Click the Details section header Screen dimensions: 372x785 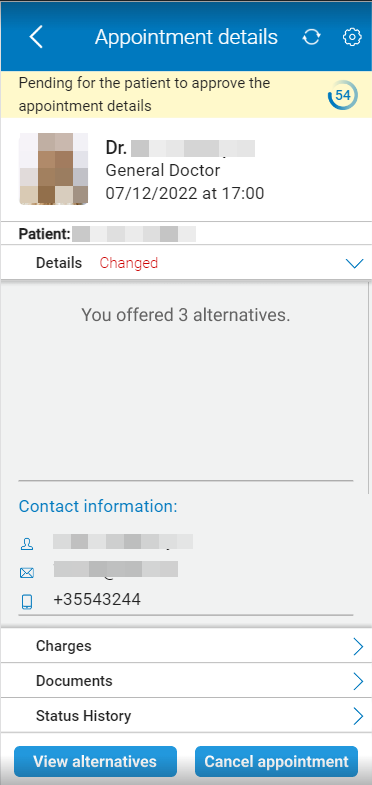[186, 263]
